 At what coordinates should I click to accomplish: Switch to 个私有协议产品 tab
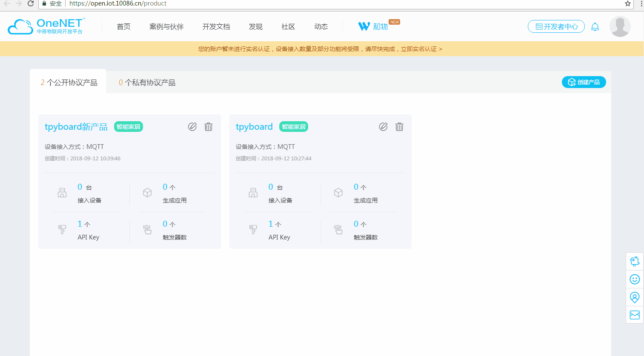tap(147, 83)
